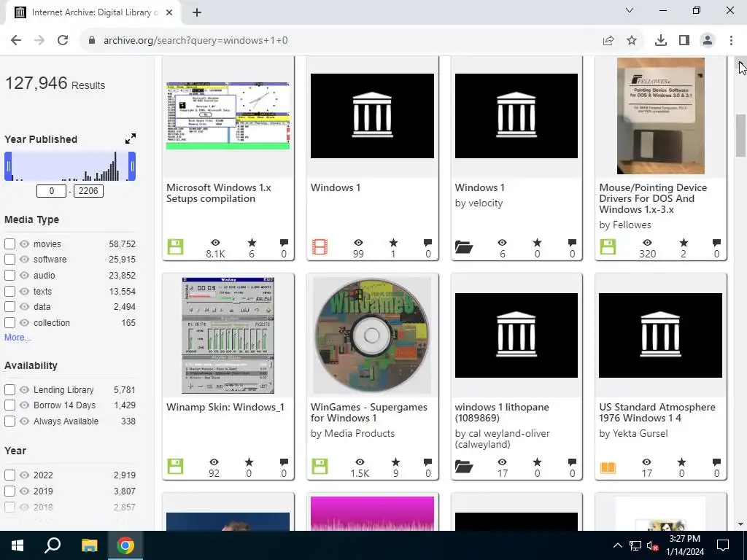Open windows 1 lithopane (1089869) title
Viewport: 747px width, 560px height.
[502, 413]
